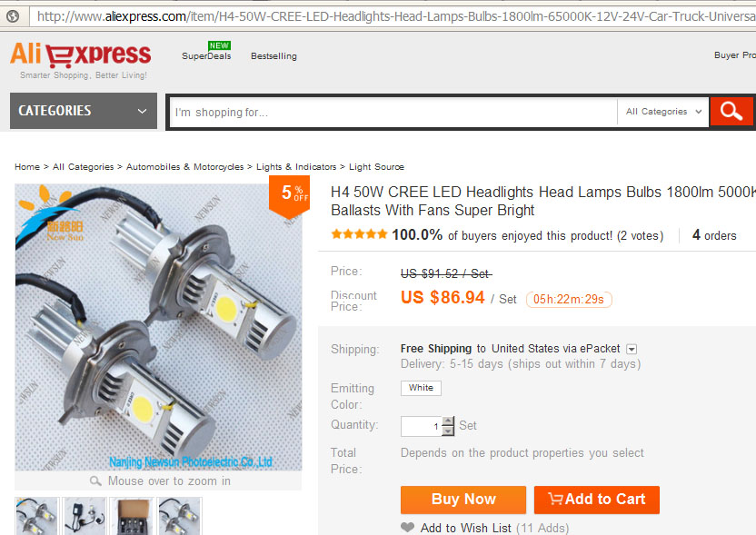Increase quantity with the up arrow
This screenshot has height=535, width=756.
point(448,421)
